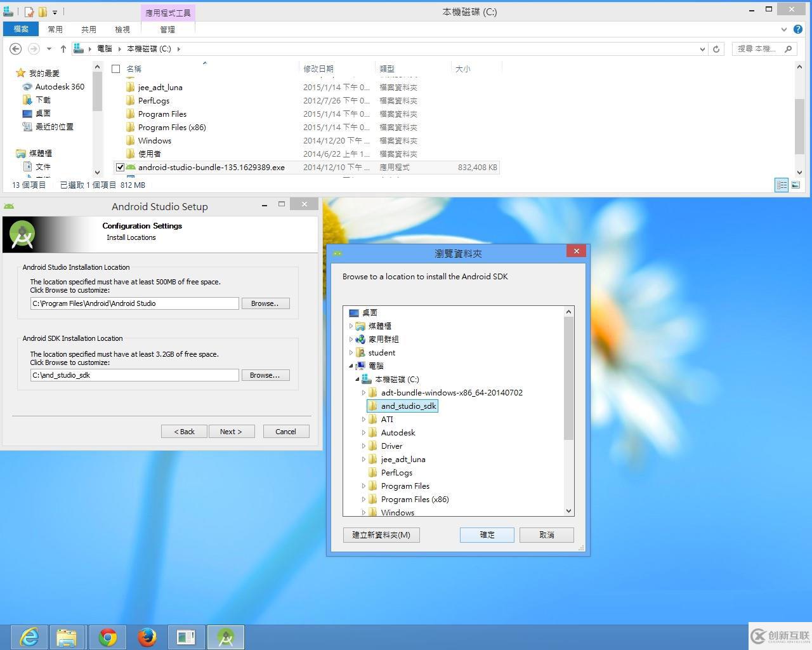Switch to the 共用 ribbon tab
The image size is (812, 650).
tap(89, 29)
